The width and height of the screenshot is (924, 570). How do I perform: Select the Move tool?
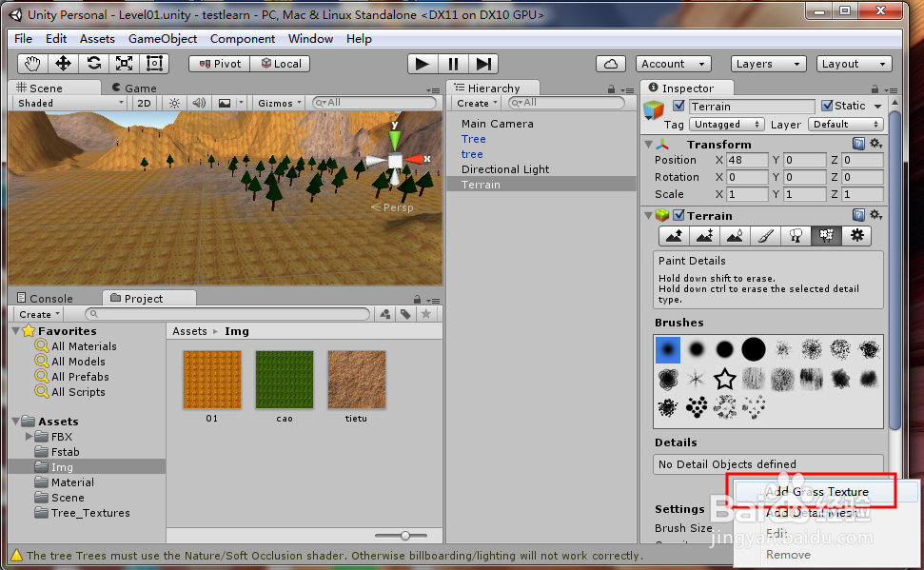tap(63, 64)
